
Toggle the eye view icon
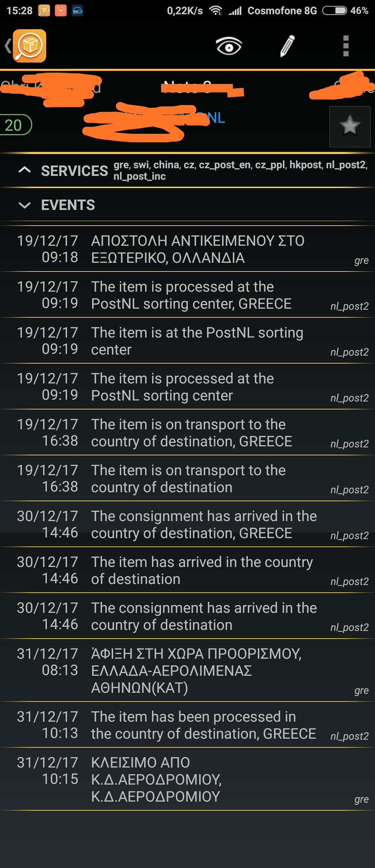click(x=229, y=46)
